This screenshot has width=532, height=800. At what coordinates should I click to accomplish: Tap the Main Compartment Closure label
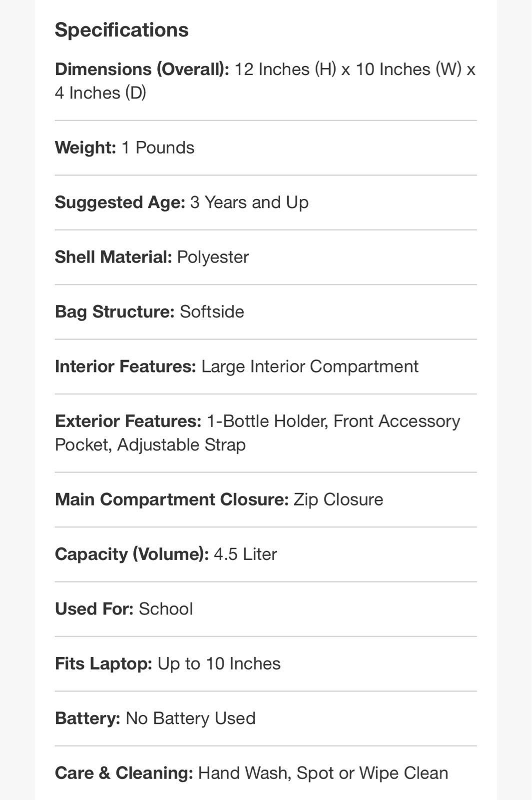(x=172, y=499)
